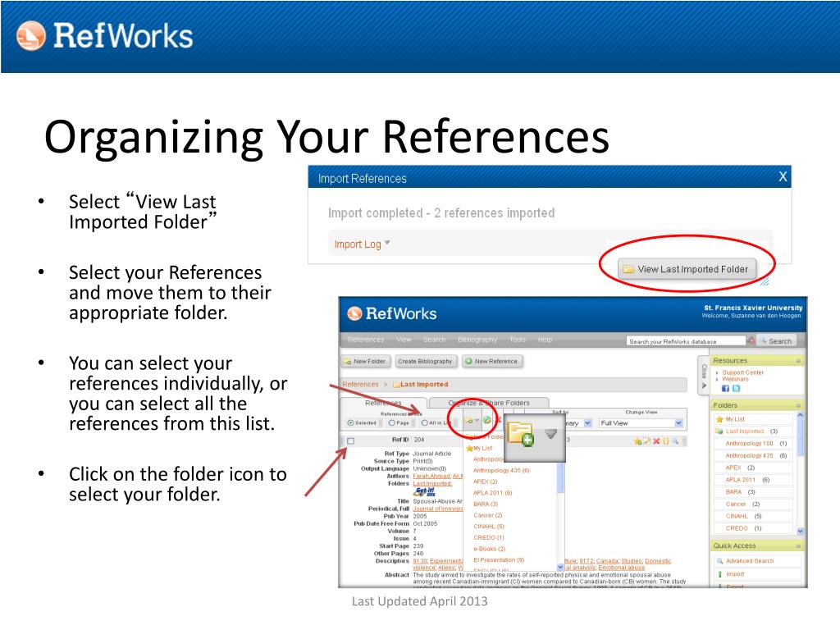Image resolution: width=840 pixels, height=630 pixels.
Task: Click the References breadcrumb link
Action: (x=360, y=385)
